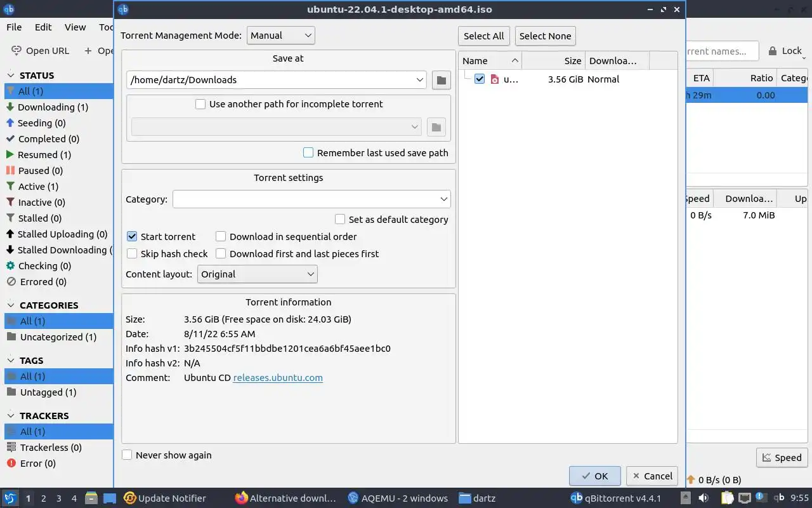Sort file list by Name column header
The width and height of the screenshot is (812, 508).
[x=490, y=61]
